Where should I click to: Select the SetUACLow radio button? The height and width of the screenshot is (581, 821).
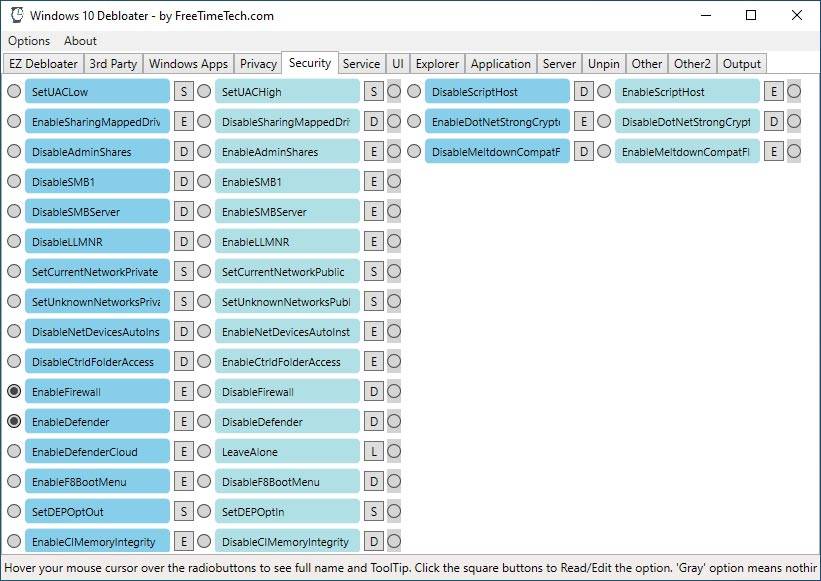14,91
